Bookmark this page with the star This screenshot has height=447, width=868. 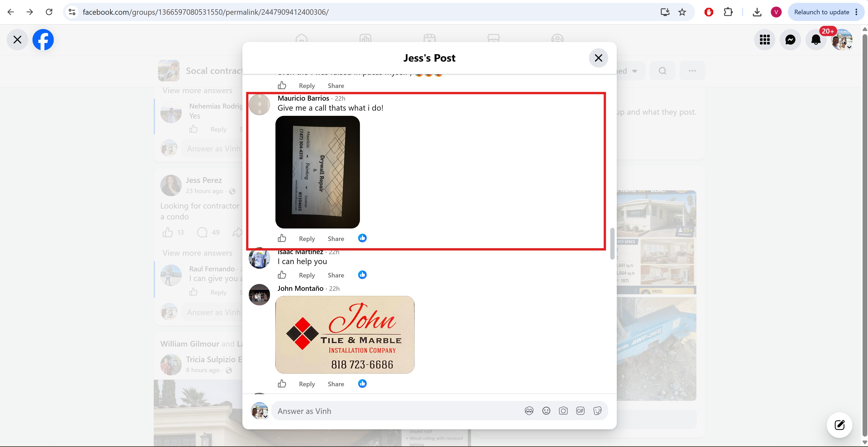click(682, 12)
